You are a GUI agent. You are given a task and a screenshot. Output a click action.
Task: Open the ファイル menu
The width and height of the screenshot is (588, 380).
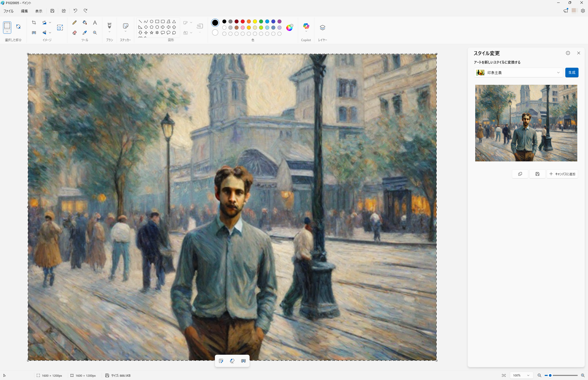tap(8, 11)
